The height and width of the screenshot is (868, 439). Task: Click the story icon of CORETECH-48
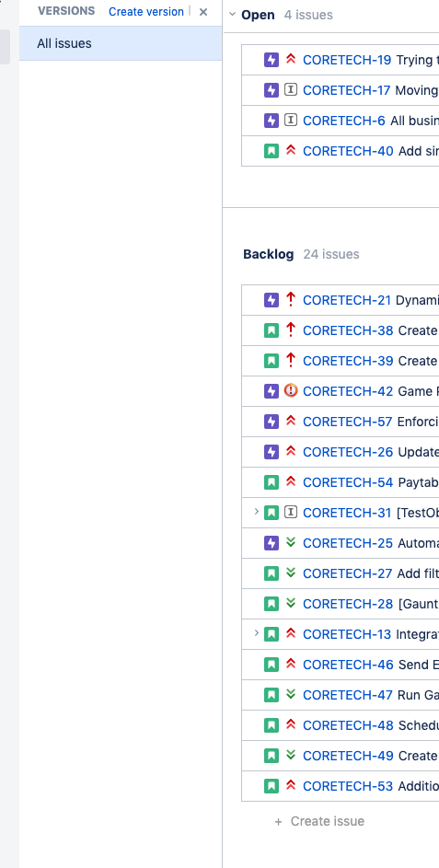pyautogui.click(x=271, y=725)
